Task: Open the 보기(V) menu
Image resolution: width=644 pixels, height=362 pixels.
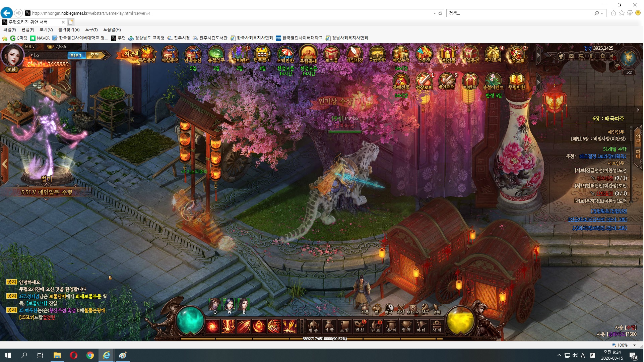Action: tap(46, 29)
